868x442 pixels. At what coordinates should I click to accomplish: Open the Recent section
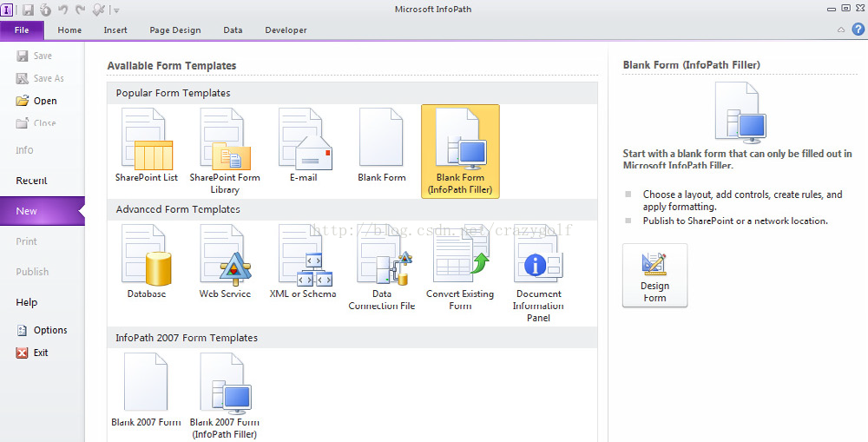(x=31, y=181)
